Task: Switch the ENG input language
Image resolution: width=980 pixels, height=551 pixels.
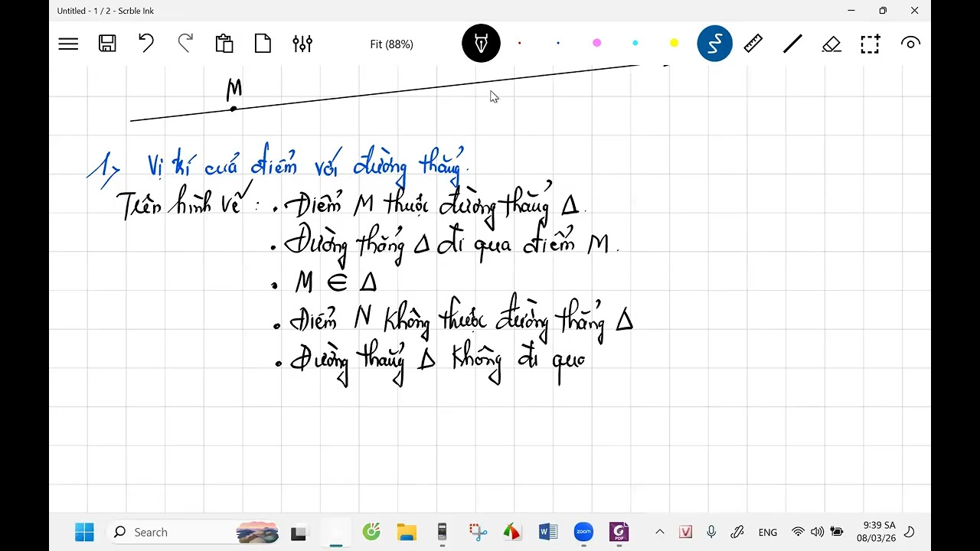Action: click(767, 533)
